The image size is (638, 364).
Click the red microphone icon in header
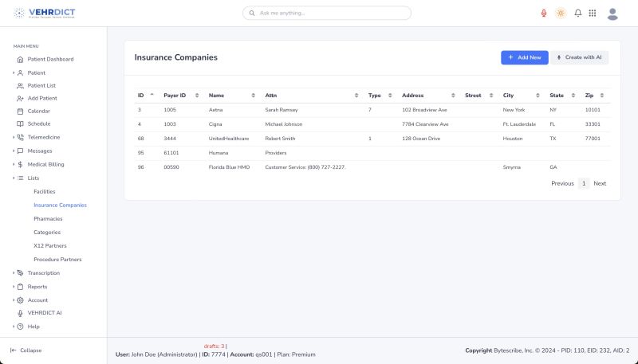click(x=544, y=14)
